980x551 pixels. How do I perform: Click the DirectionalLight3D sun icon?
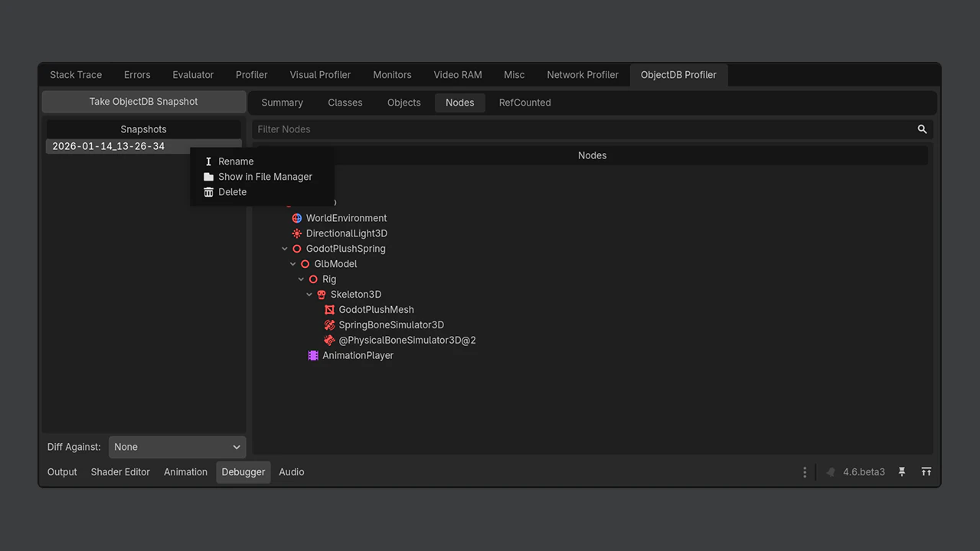coord(297,233)
